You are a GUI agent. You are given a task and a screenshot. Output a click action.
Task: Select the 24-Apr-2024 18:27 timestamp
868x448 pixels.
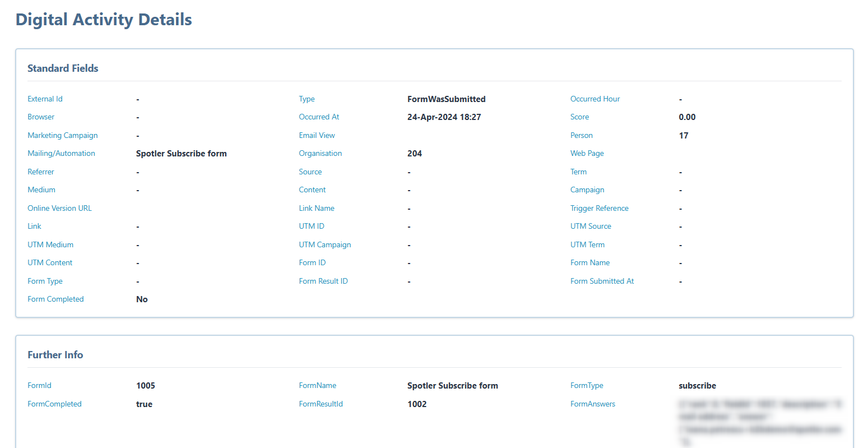tap(444, 117)
